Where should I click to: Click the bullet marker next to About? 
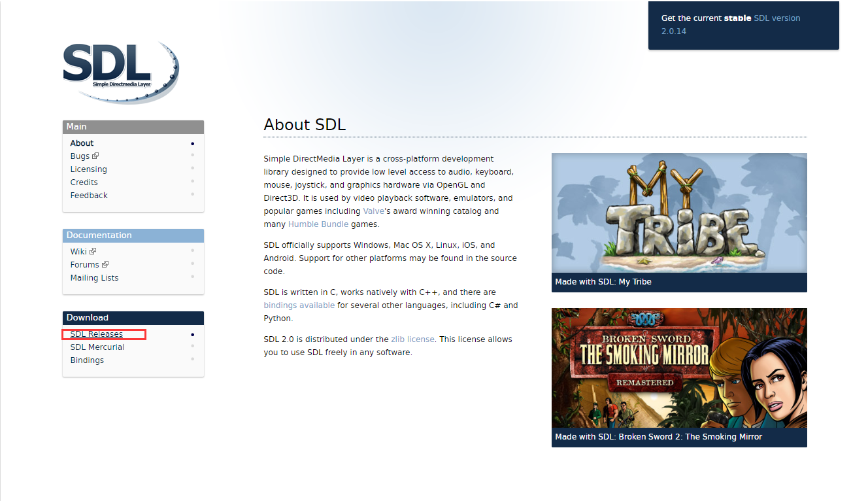[x=192, y=143]
